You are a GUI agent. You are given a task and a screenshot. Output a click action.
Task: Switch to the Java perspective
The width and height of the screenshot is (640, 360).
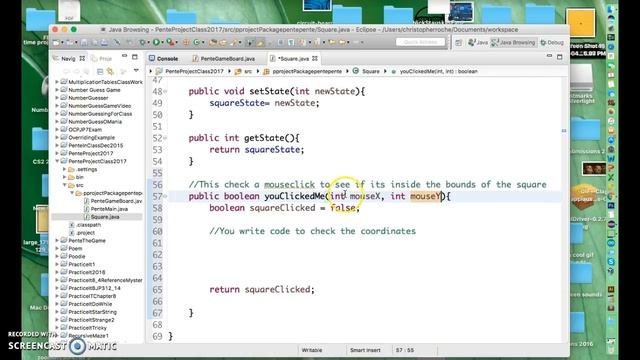[x=478, y=42]
